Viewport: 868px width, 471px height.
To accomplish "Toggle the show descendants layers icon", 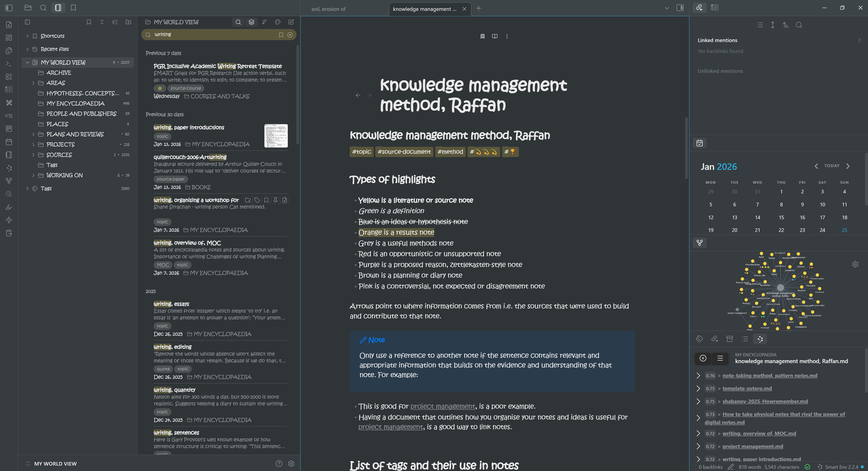I will coord(251,22).
